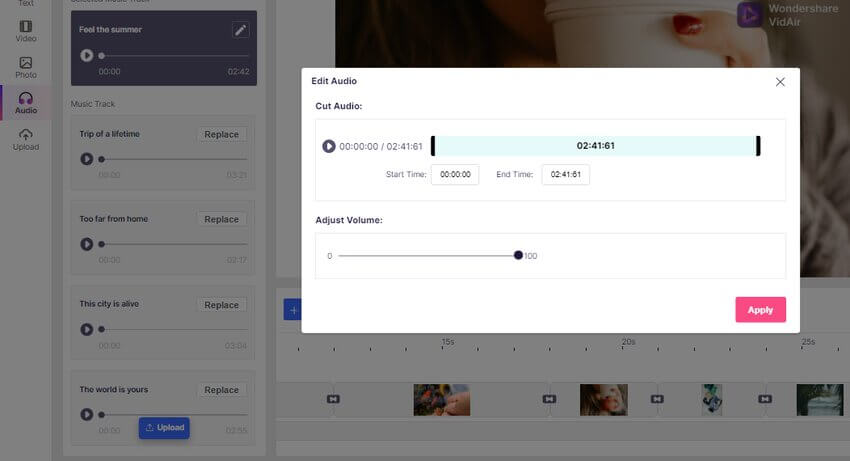850x461 pixels.
Task: Click the Music Track section label
Action: 93,104
